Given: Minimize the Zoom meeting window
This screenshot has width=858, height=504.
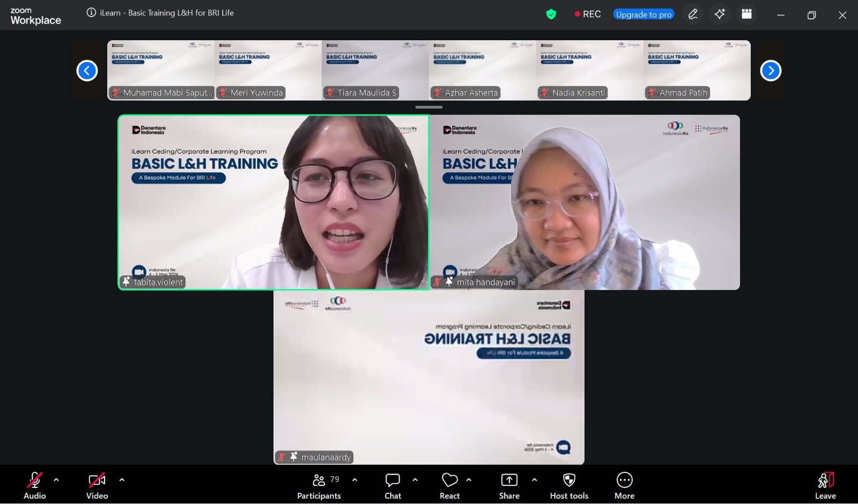Looking at the screenshot, I should 781,15.
